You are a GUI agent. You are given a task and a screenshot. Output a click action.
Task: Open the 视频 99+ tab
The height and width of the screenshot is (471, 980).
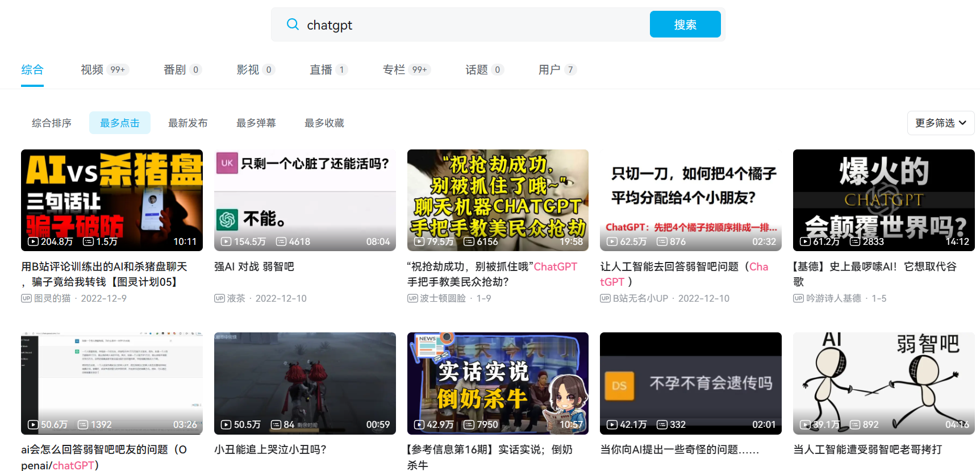tap(105, 69)
